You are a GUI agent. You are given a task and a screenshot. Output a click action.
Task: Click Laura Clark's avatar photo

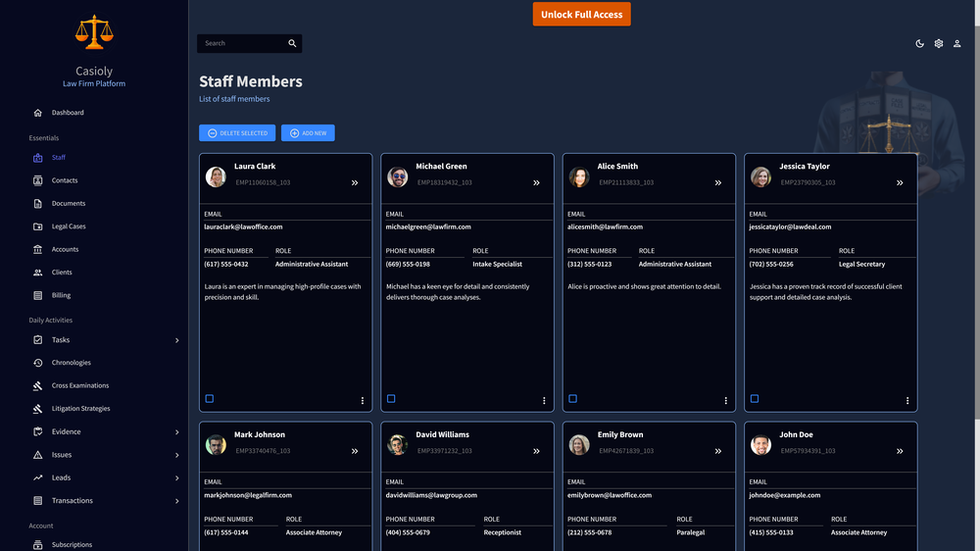[x=216, y=177]
